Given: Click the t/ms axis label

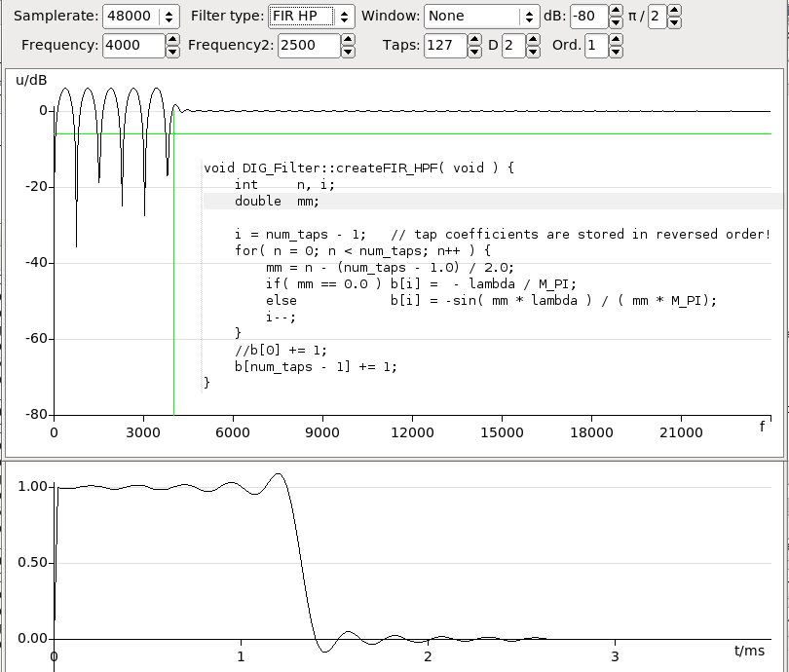Looking at the screenshot, I should coord(749,651).
